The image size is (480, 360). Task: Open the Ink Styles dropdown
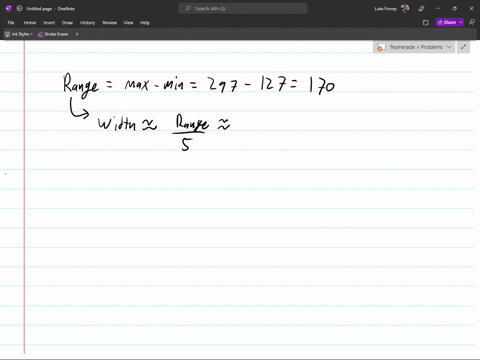[x=19, y=34]
